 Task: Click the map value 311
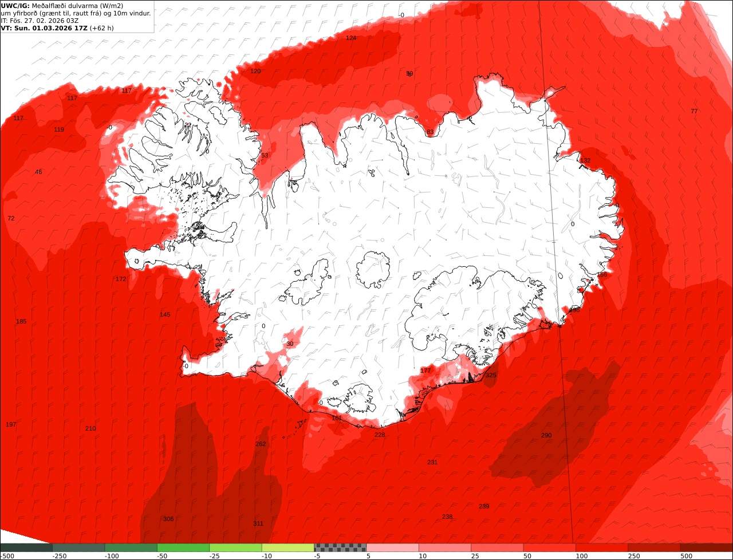(258, 523)
